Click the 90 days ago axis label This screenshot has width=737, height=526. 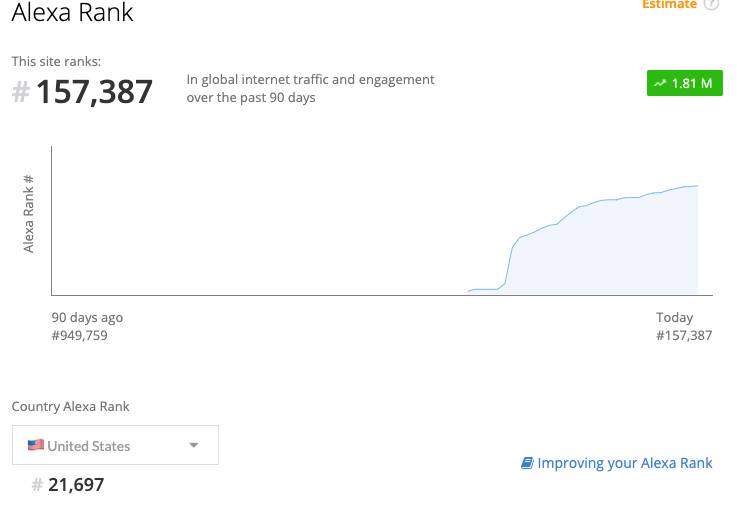[x=87, y=317]
